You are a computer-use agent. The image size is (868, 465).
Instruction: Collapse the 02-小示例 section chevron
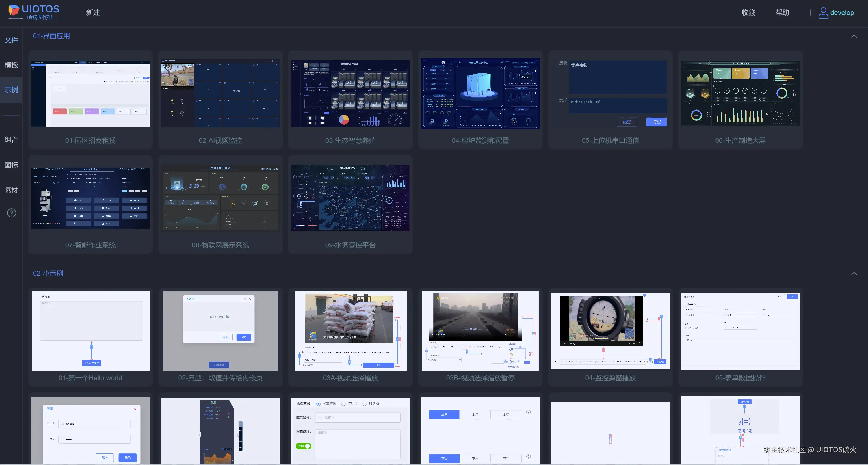click(x=854, y=274)
